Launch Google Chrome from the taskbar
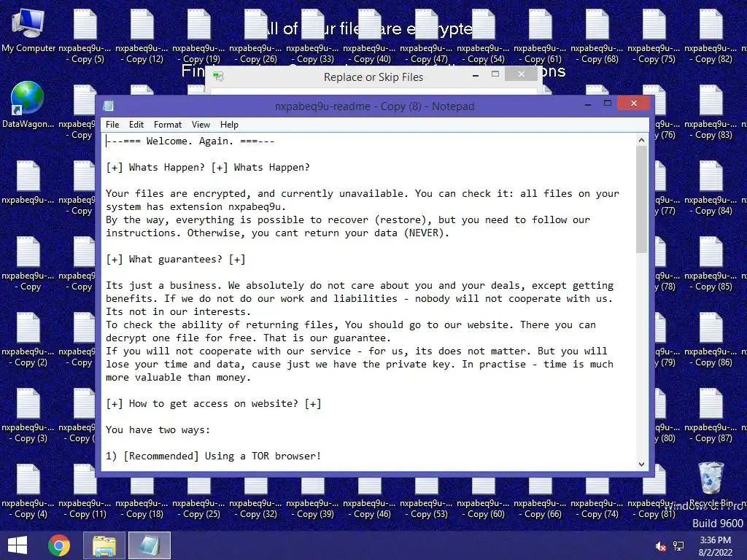Screen dimensions: 747x560 tap(59, 545)
